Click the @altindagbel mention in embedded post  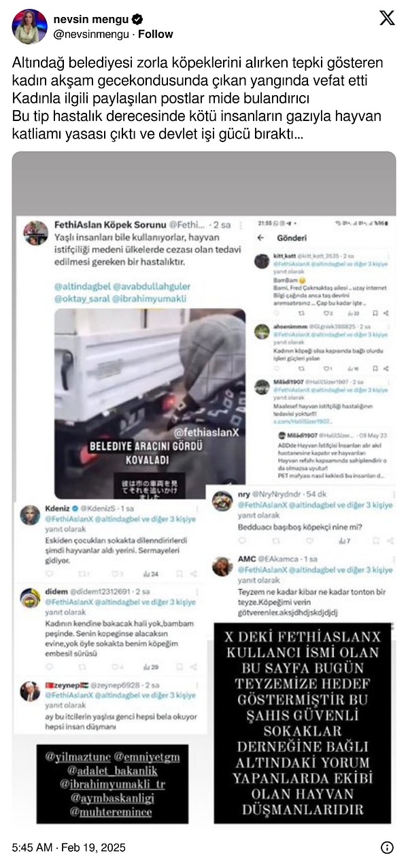81,286
